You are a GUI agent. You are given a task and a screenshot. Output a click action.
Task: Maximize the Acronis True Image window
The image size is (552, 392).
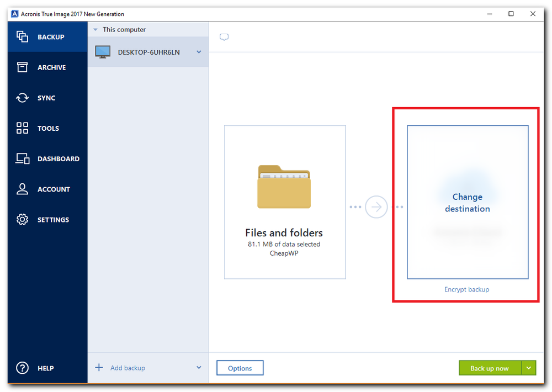point(511,14)
